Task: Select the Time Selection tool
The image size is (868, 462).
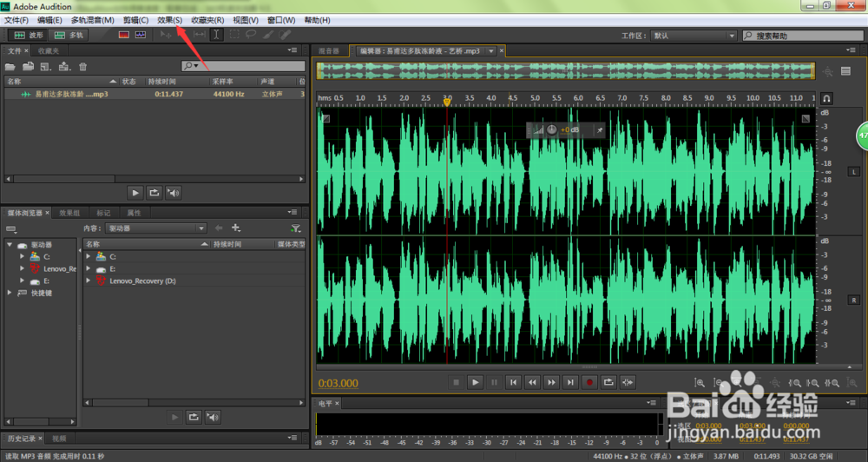Action: 216,35
